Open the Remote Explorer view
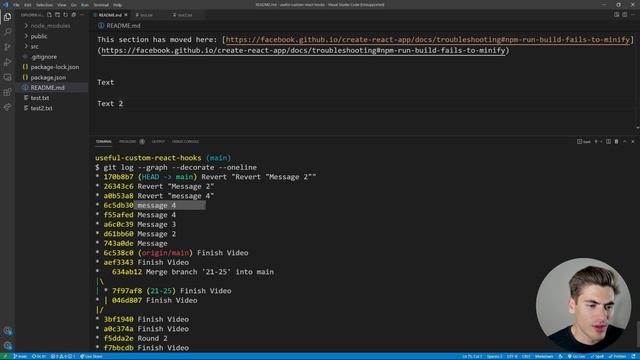The width and height of the screenshot is (640, 360). pyautogui.click(x=7, y=77)
